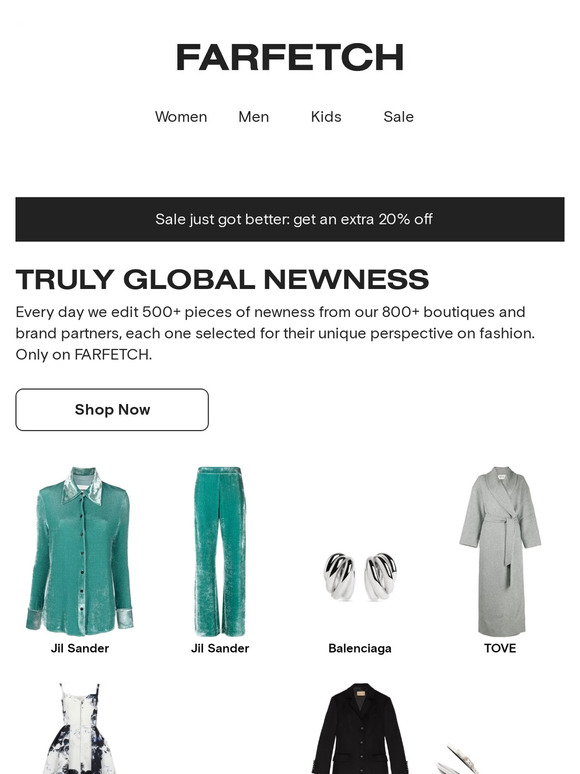
Task: Click the Balenciaga brand label
Action: 360,648
